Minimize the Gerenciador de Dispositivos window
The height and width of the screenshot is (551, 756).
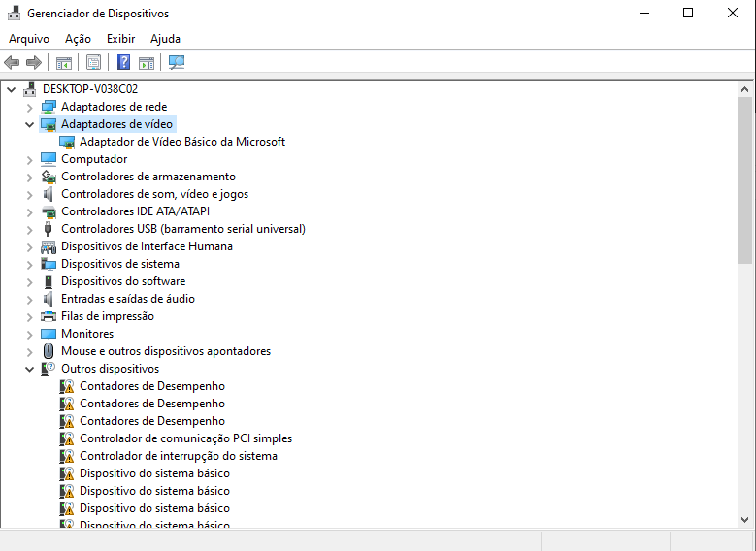pyautogui.click(x=644, y=13)
